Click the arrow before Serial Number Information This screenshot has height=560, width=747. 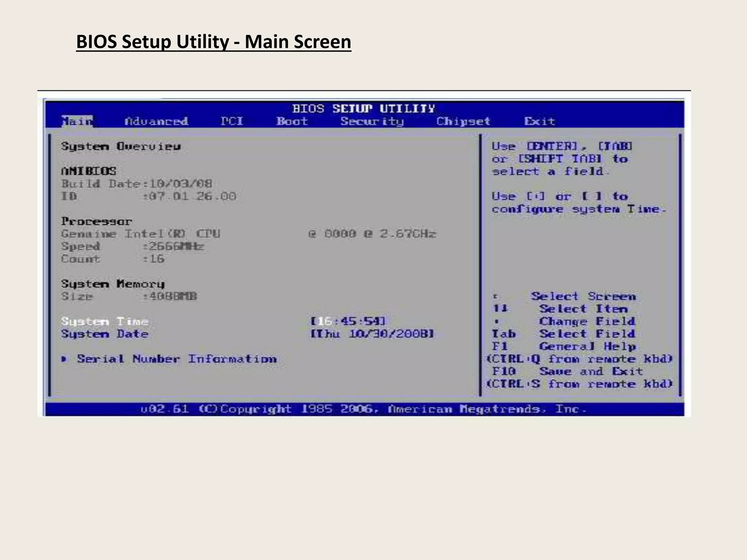coord(65,359)
